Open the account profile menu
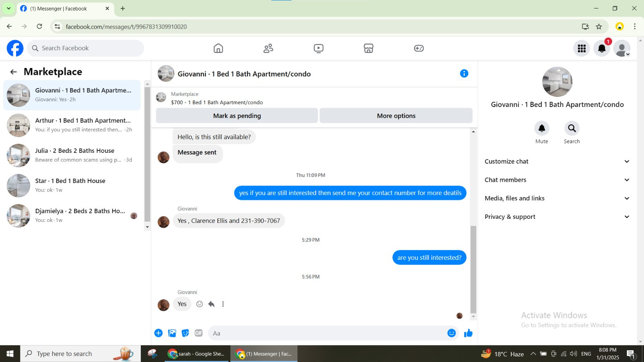 click(x=622, y=48)
